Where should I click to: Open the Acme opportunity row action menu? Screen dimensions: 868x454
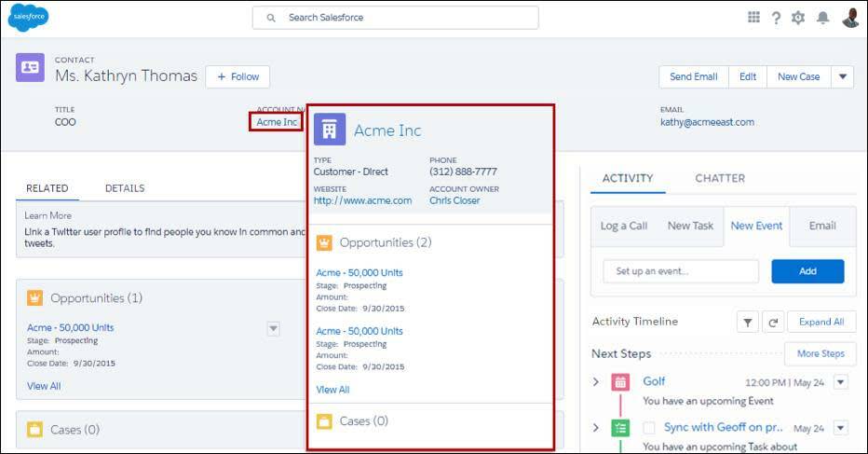click(273, 328)
